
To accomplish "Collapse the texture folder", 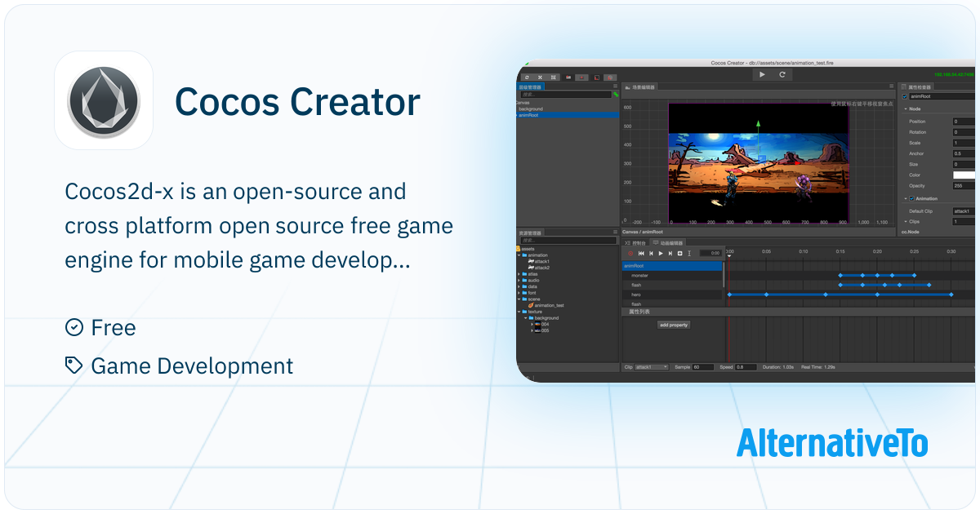I will coord(519,312).
